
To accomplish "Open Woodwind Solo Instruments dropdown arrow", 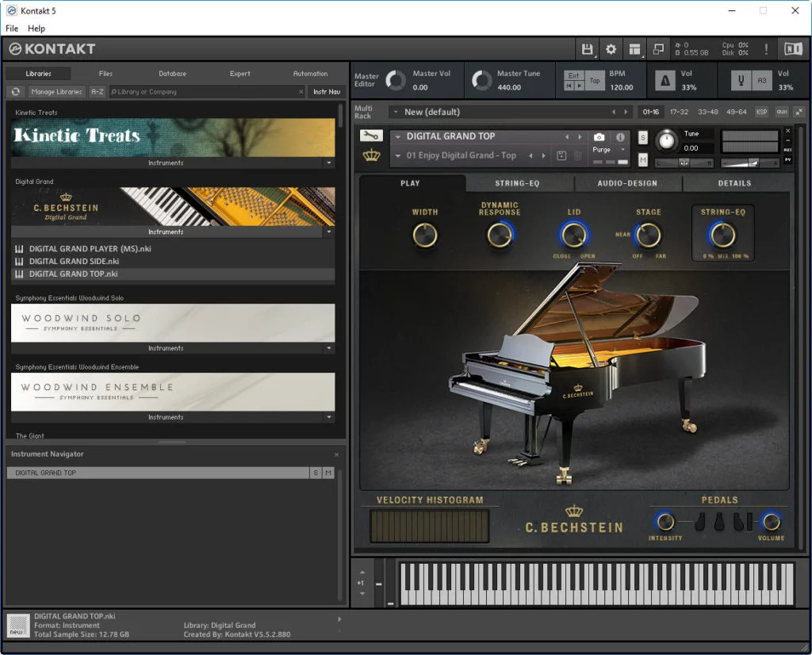I will [329, 348].
